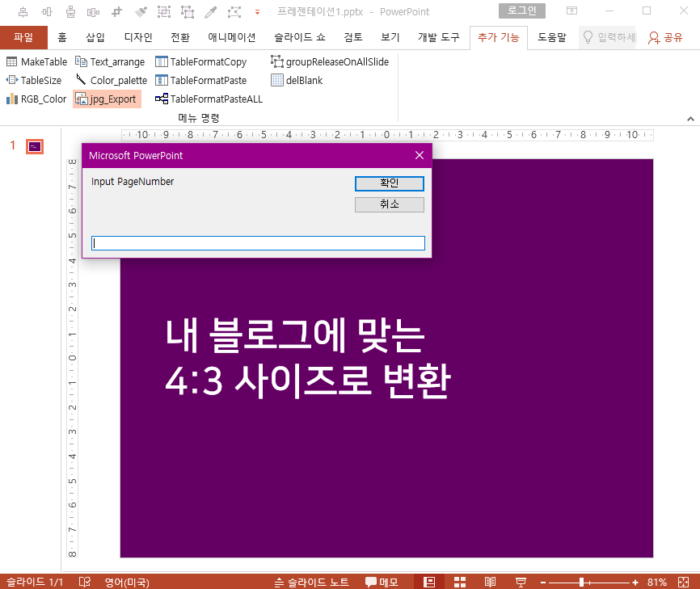Click the 로그인 sign-in button

522,11
